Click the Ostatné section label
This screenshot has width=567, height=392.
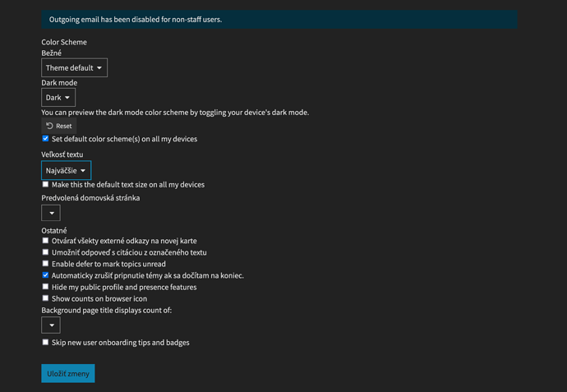(54, 230)
